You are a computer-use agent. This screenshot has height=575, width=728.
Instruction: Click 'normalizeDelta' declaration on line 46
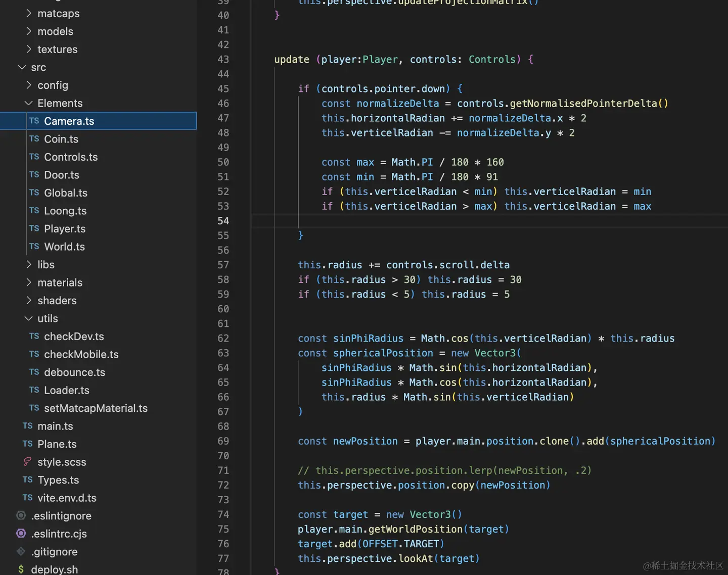[x=398, y=103]
